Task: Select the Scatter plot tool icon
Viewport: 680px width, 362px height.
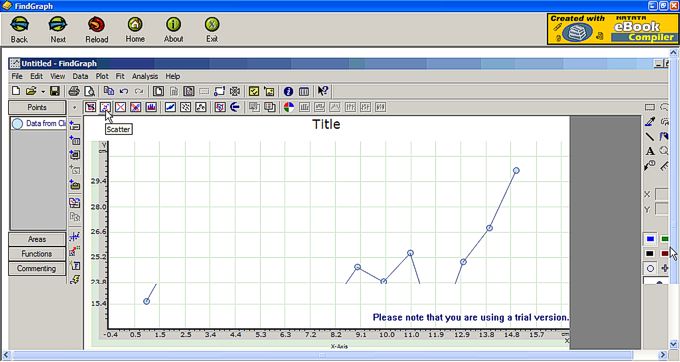Action: (x=105, y=107)
